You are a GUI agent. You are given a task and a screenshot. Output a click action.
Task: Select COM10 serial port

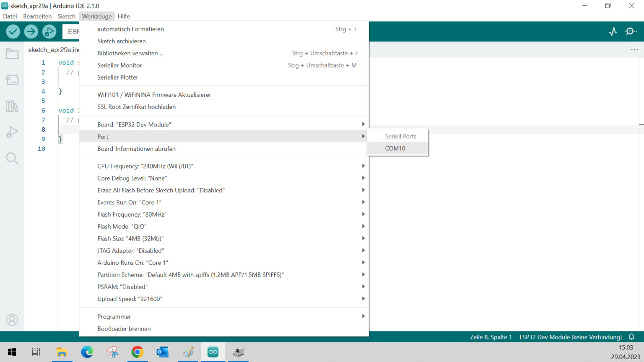395,148
